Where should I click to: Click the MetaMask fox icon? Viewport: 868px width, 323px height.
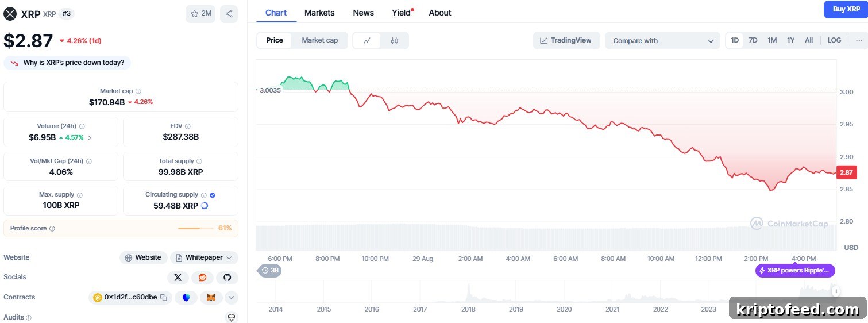pos(211,298)
